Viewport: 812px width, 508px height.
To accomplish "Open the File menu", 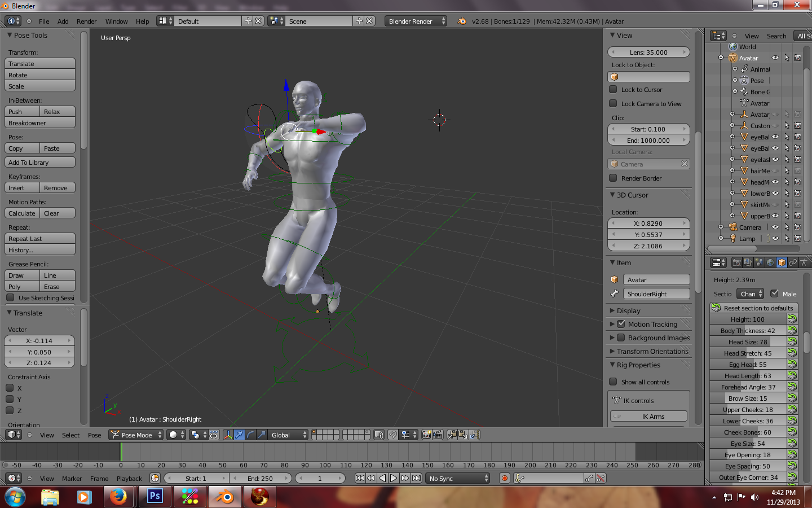I will coord(44,21).
